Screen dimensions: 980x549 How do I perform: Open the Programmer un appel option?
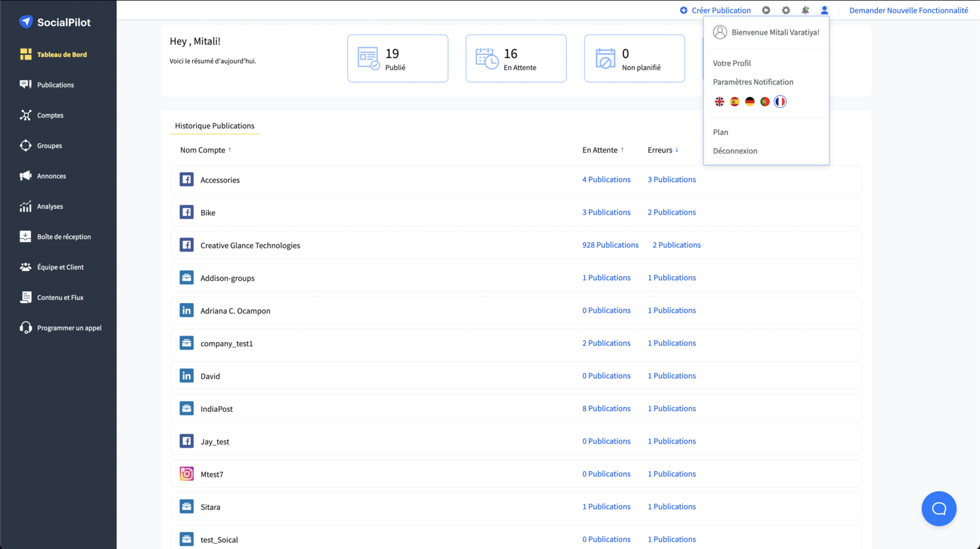[69, 327]
